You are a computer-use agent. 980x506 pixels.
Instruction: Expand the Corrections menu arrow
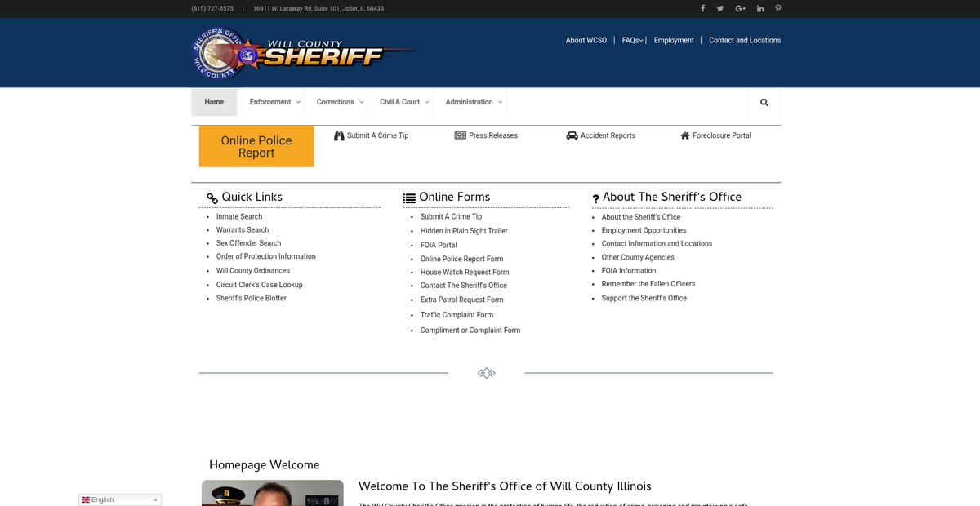[x=362, y=103]
